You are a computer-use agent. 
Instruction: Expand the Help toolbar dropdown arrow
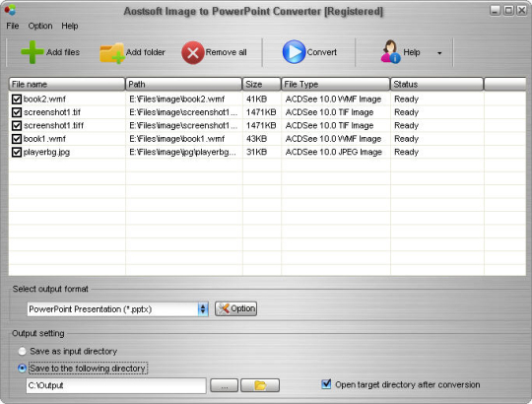point(439,53)
